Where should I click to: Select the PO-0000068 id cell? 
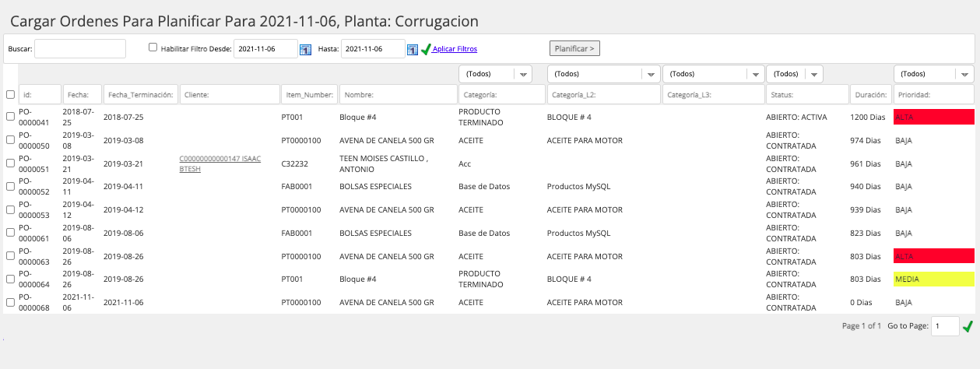coord(34,302)
